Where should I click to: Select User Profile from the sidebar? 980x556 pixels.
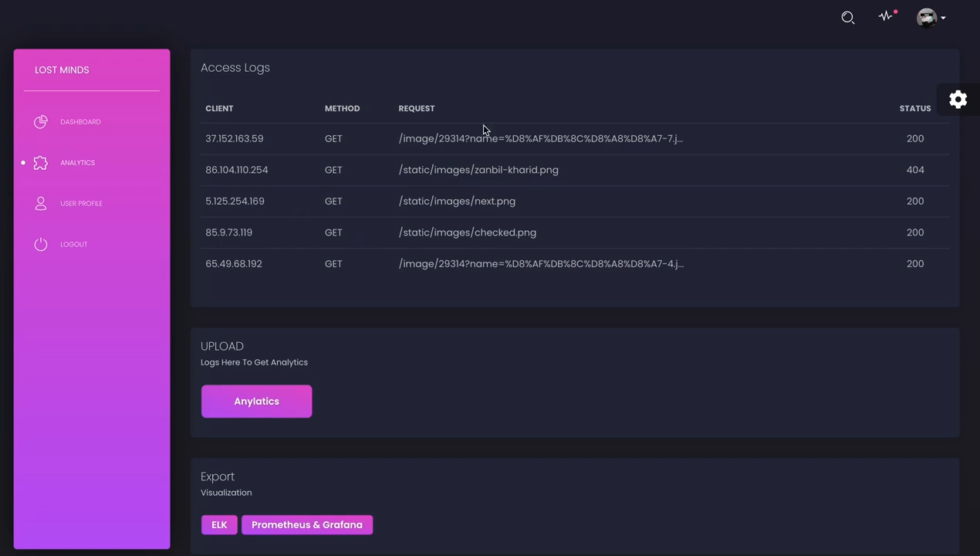[81, 203]
